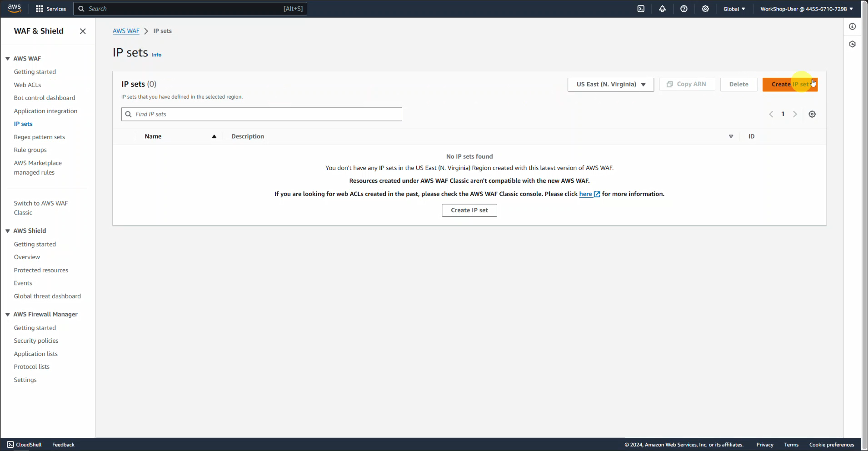The height and width of the screenshot is (451, 868).
Task: Click the Name column header
Action: click(153, 136)
